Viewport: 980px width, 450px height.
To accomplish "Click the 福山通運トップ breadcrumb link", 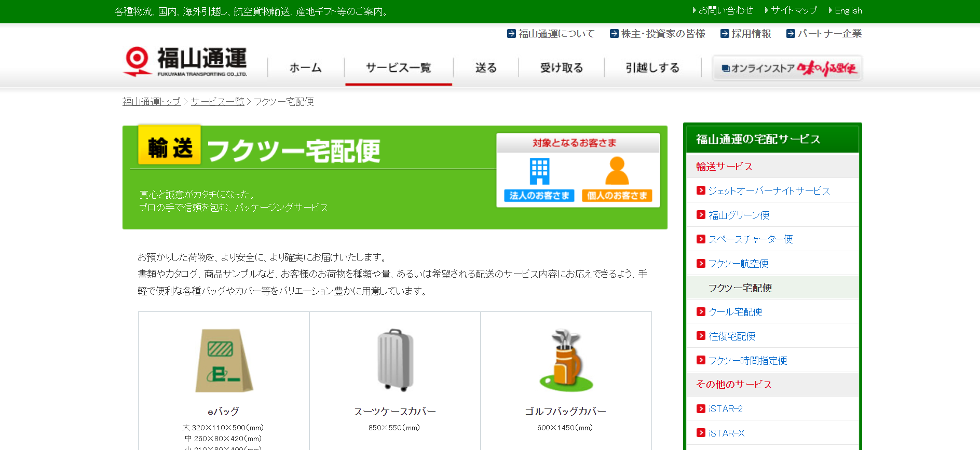I will pyautogui.click(x=152, y=102).
